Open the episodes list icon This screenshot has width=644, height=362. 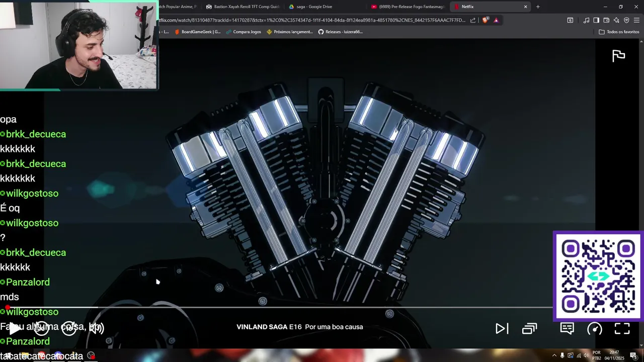click(529, 328)
